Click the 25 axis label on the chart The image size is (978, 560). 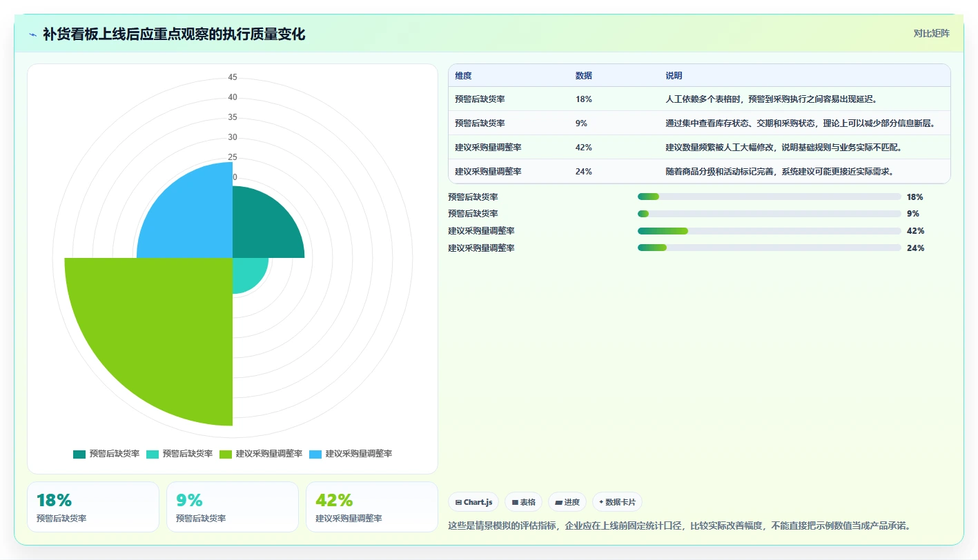point(233,157)
